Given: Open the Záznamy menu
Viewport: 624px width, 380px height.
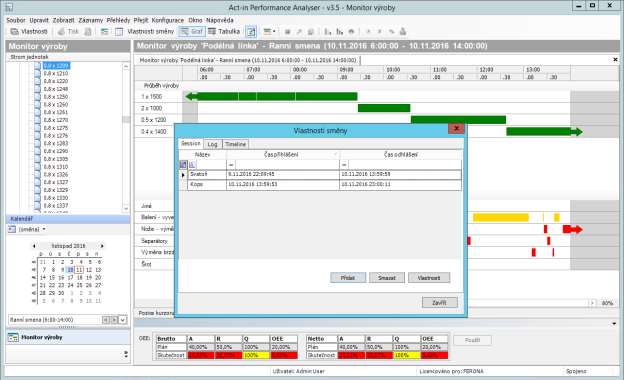Looking at the screenshot, I should point(91,20).
